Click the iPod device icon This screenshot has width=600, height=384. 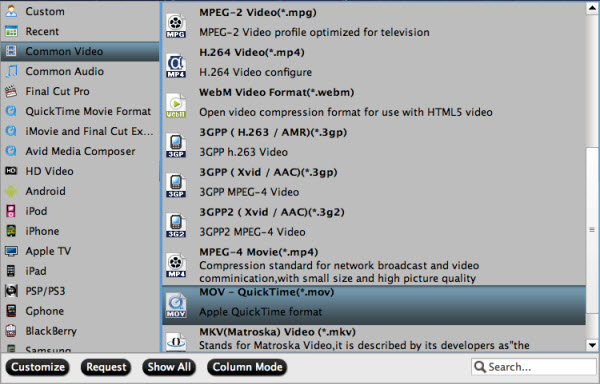11,211
